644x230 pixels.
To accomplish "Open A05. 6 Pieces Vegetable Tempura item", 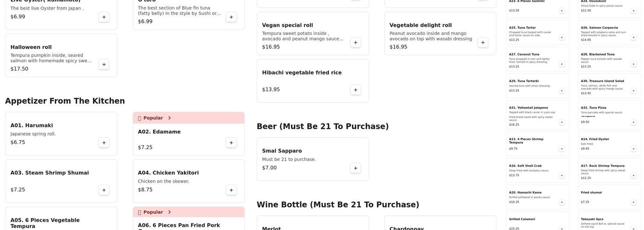I will click(61, 222).
